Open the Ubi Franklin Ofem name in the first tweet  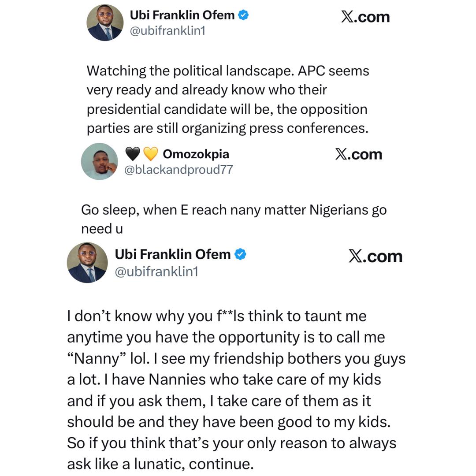click(182, 15)
